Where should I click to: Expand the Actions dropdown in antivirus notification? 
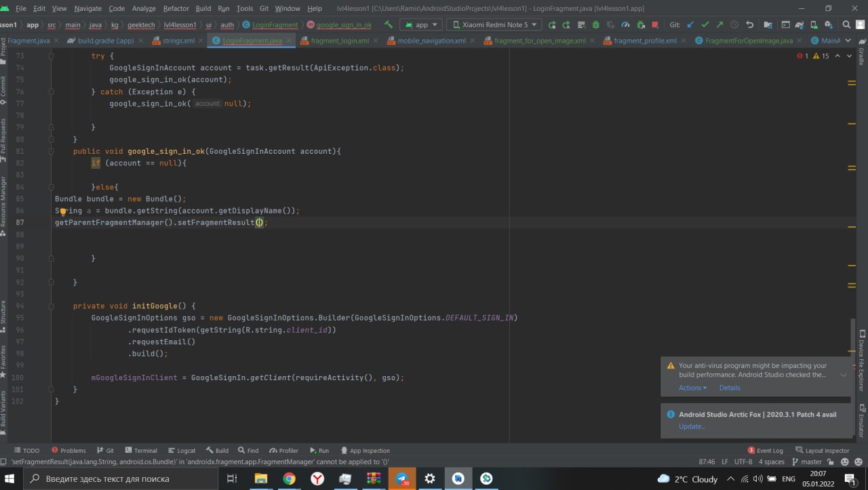[x=692, y=388]
